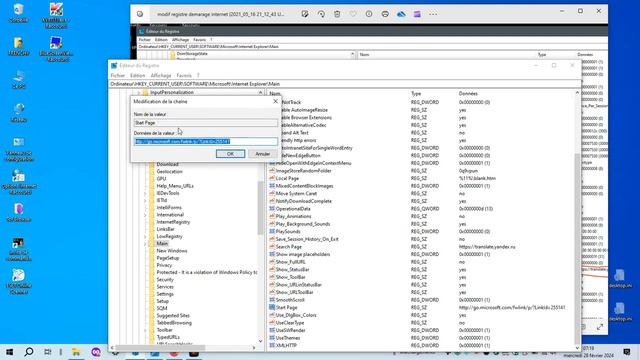Expand the Toolbar tree node
The image size is (640, 360).
(145, 330)
